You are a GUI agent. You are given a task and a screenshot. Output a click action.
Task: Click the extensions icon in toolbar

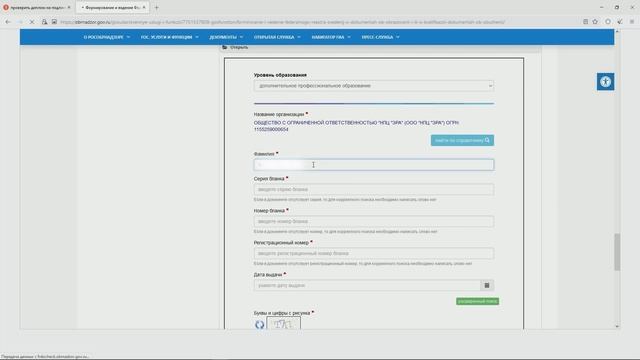[x=620, y=22]
